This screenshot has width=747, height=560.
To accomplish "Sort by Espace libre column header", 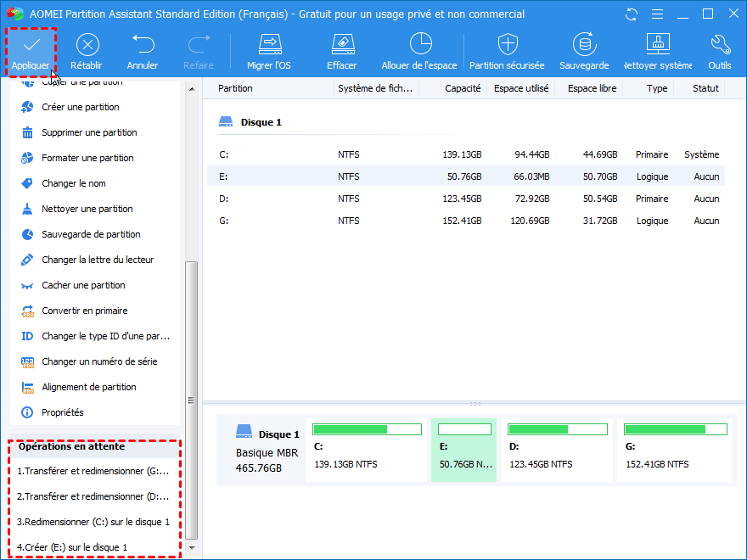I will tap(593, 88).
